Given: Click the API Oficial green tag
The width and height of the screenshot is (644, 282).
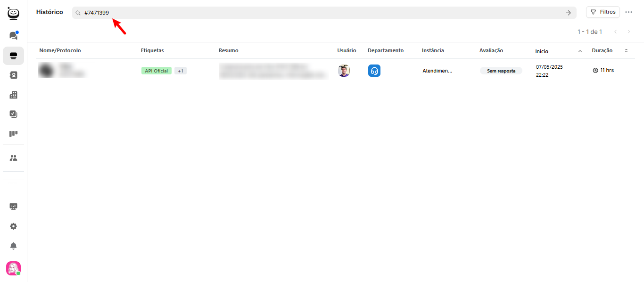Looking at the screenshot, I should pyautogui.click(x=157, y=71).
